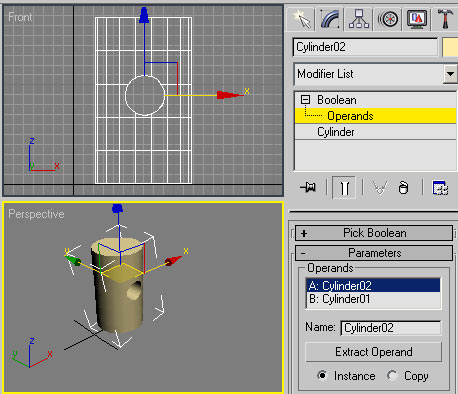Open Configure Modifier Sets icon
The width and height of the screenshot is (458, 394).
pyautogui.click(x=440, y=187)
